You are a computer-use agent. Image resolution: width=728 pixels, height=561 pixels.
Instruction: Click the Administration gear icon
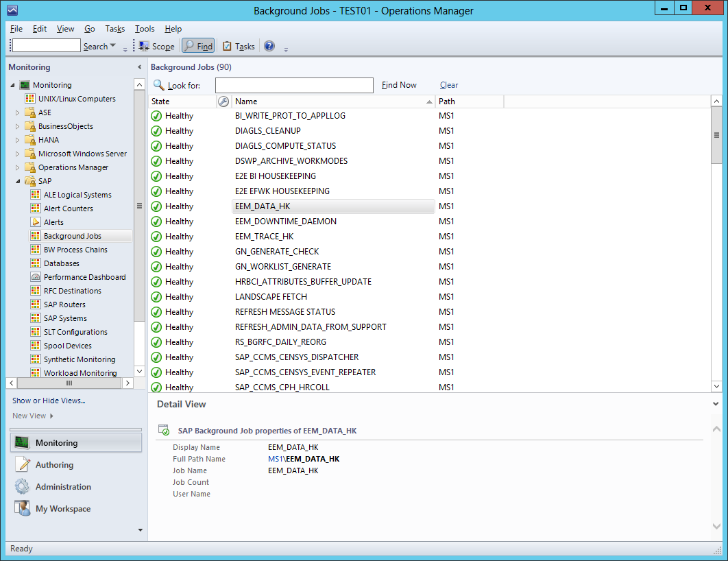[x=22, y=486]
